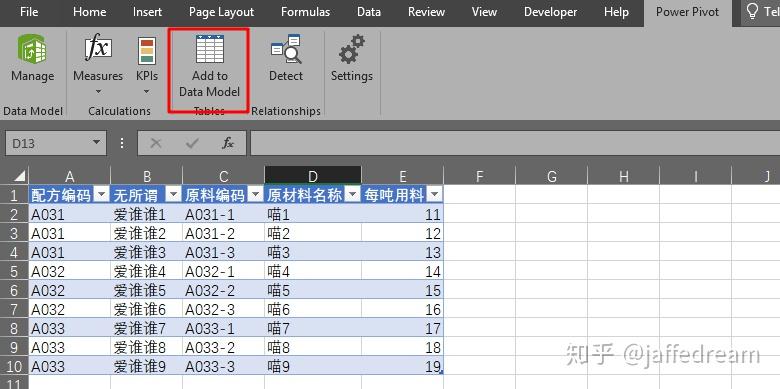
Task: Select row 5 header
Action: coord(14,272)
